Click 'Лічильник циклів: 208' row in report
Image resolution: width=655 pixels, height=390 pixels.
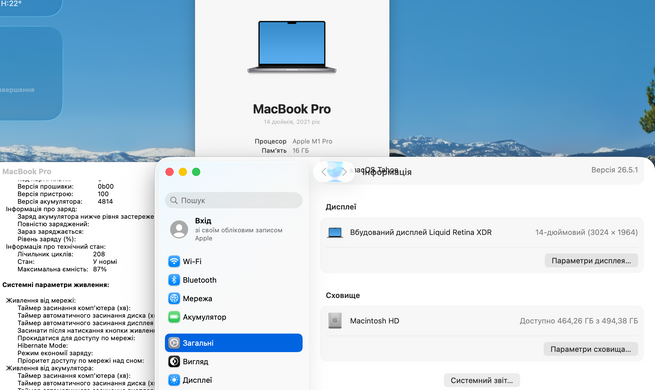click(61, 254)
